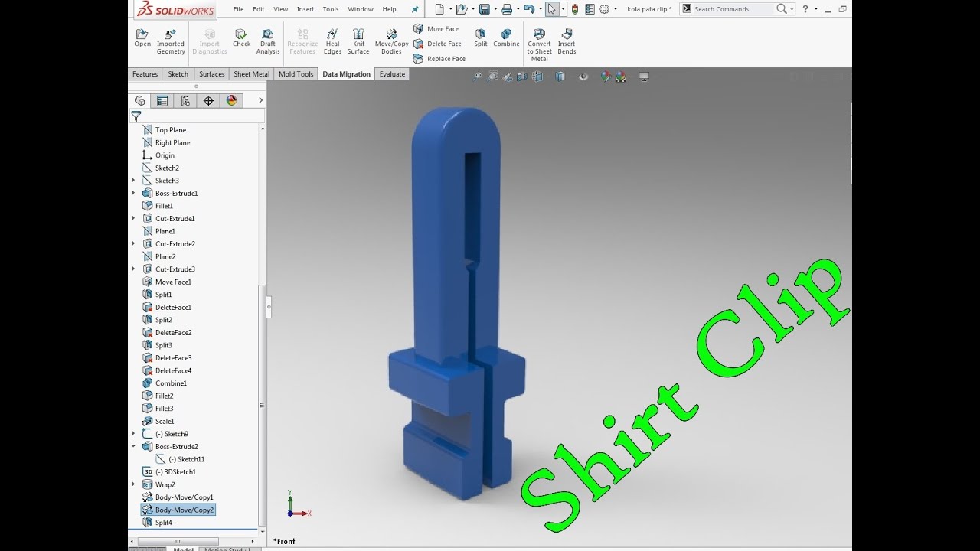980x551 pixels.
Task: Click the feature tree filter field
Action: tap(197, 116)
